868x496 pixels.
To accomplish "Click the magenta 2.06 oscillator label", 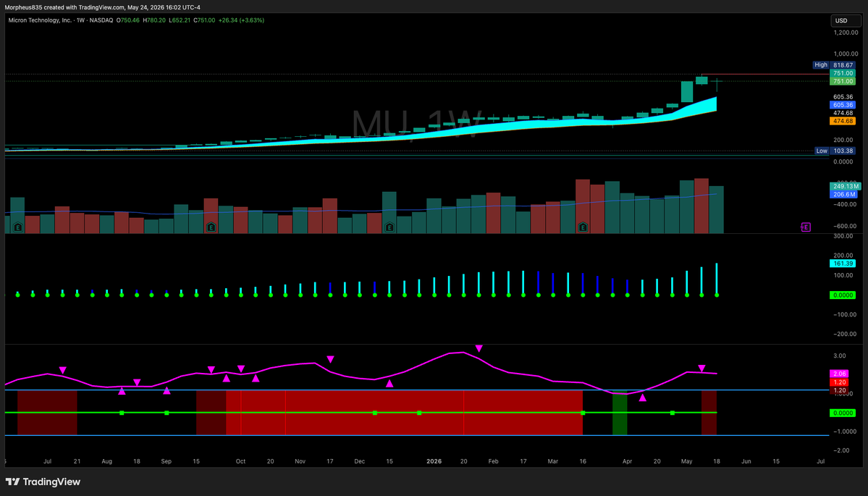I will click(839, 374).
